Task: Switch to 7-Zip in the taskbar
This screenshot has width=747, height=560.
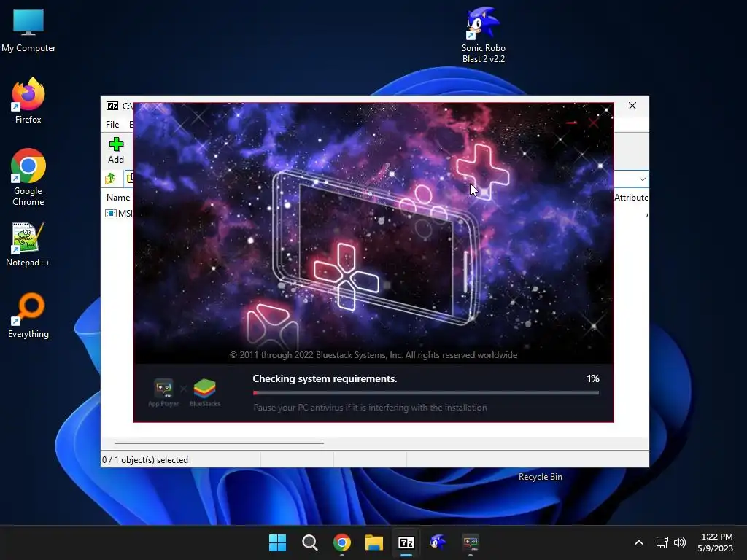Action: point(406,542)
